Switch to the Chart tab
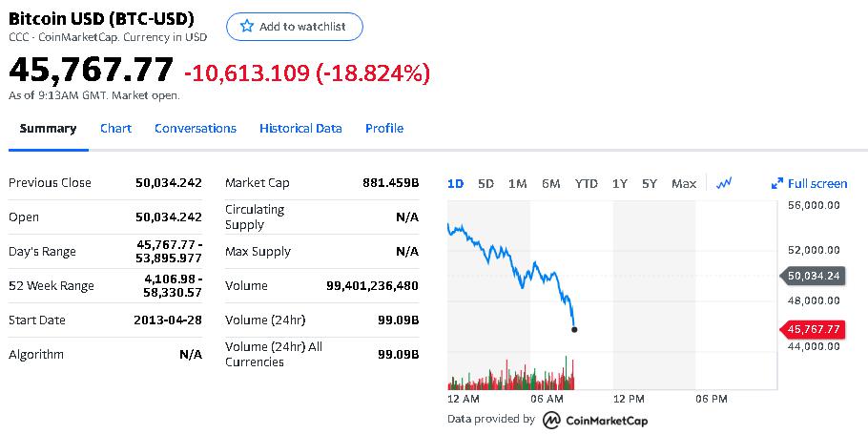 pos(115,129)
